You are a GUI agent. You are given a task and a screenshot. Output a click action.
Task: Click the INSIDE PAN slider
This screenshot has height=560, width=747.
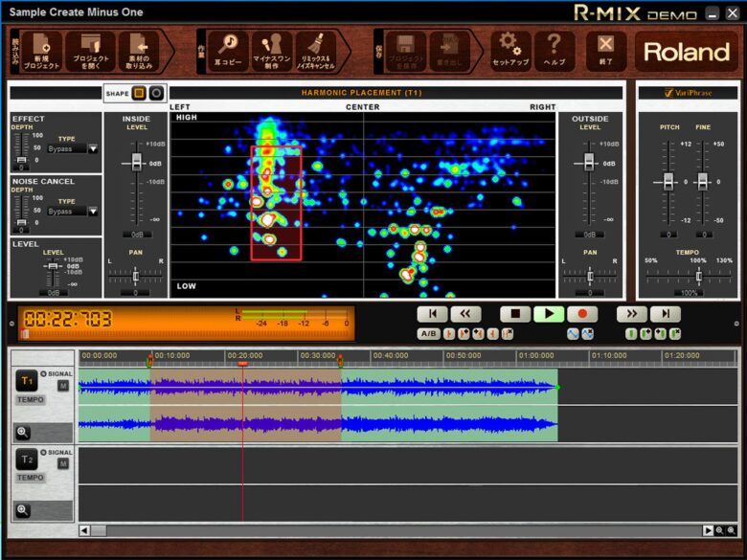pos(136,276)
